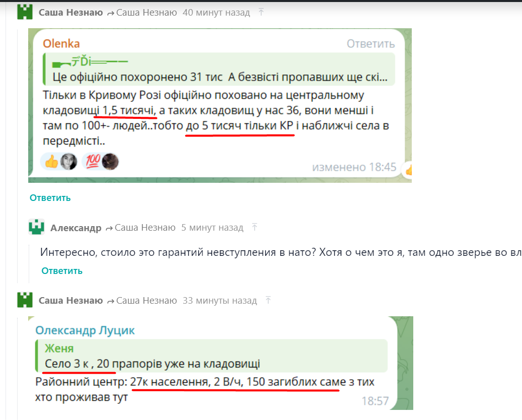Click Александр's green avatar icon
This screenshot has height=420, width=522.
(36, 228)
